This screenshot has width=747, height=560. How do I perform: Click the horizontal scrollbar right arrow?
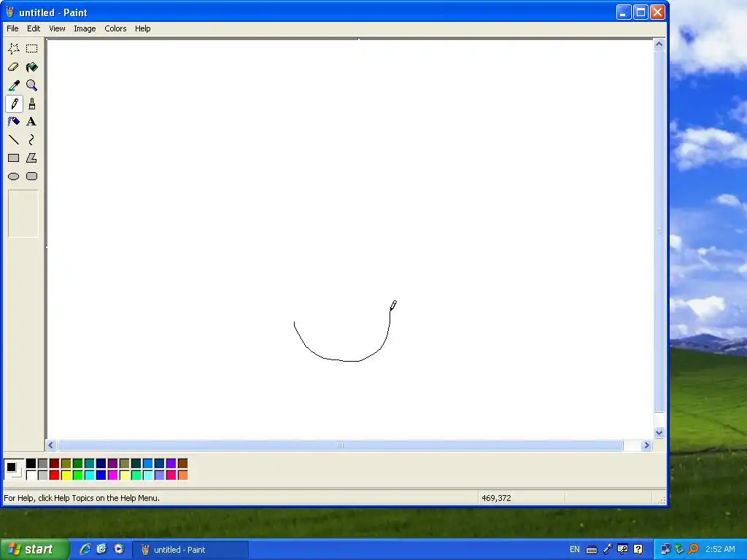(646, 446)
